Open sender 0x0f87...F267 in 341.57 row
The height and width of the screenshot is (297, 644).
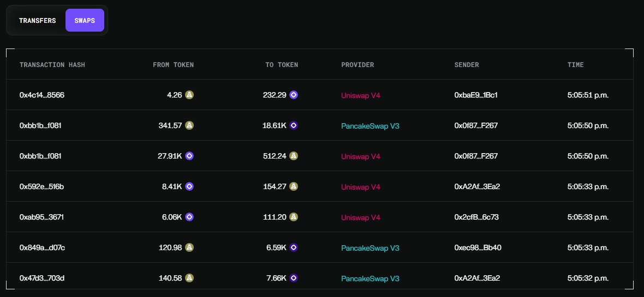point(475,125)
